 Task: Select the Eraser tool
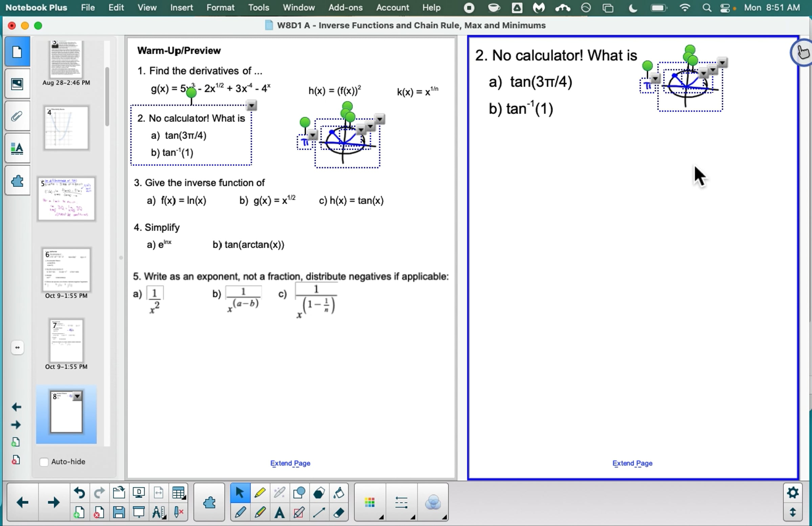point(338,512)
